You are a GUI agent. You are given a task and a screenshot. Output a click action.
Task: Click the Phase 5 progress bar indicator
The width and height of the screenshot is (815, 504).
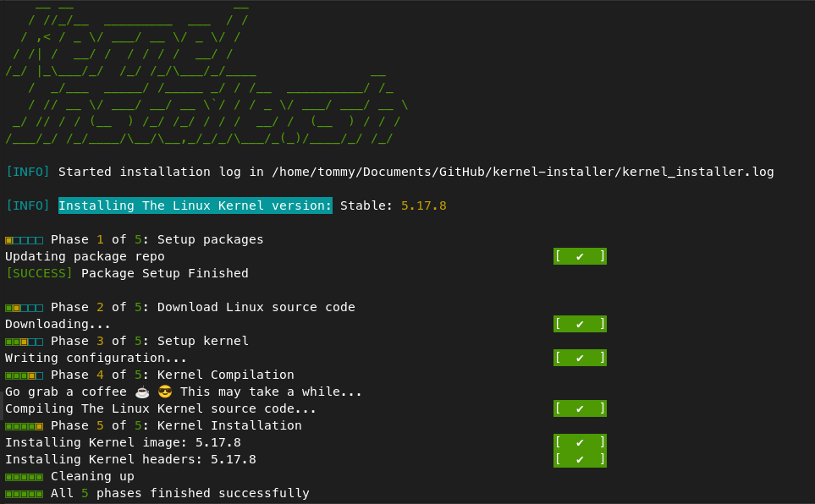[x=24, y=426]
